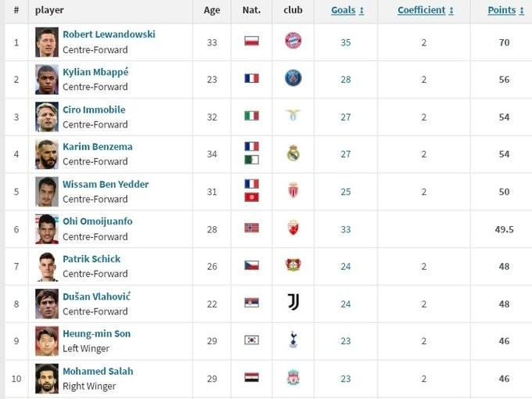
Task: Open Robert Lewandowski player profile link
Action: pyautogui.click(x=109, y=34)
